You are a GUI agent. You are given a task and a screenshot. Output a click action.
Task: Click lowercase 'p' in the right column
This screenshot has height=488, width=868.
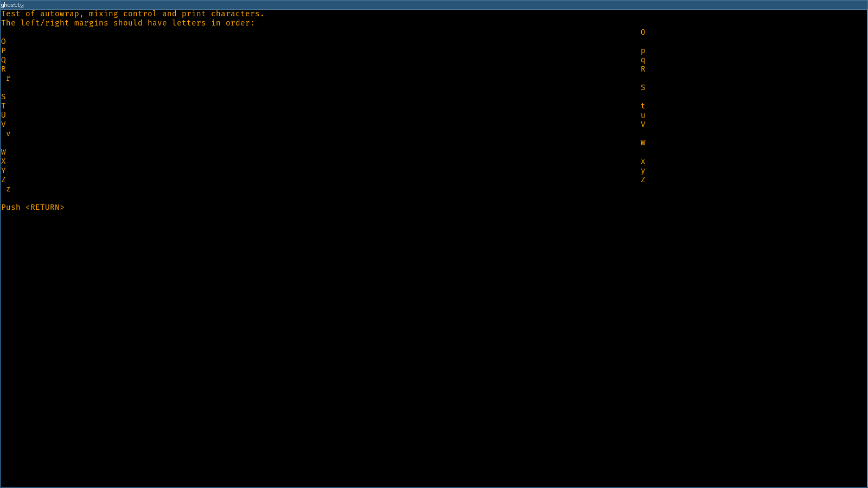tap(643, 51)
